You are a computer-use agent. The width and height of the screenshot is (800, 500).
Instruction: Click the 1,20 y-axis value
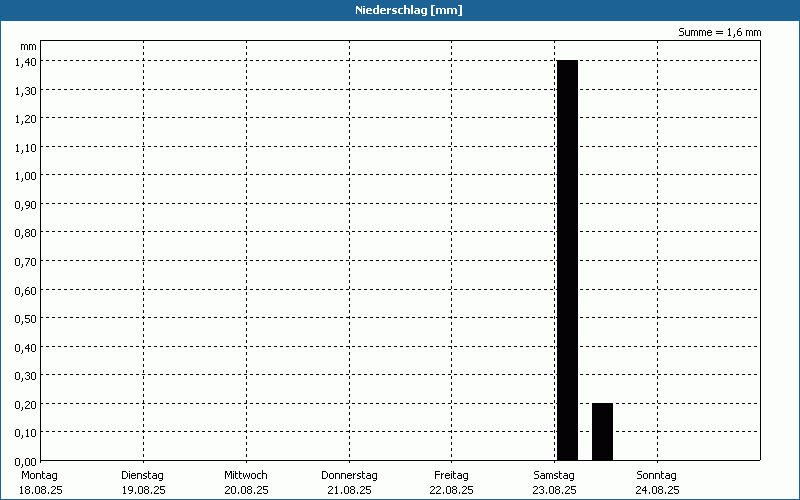26,119
